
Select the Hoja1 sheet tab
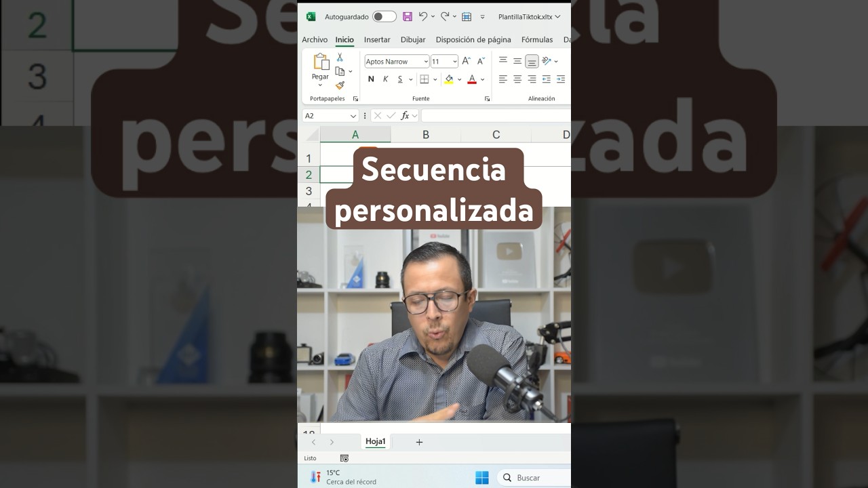tap(375, 442)
